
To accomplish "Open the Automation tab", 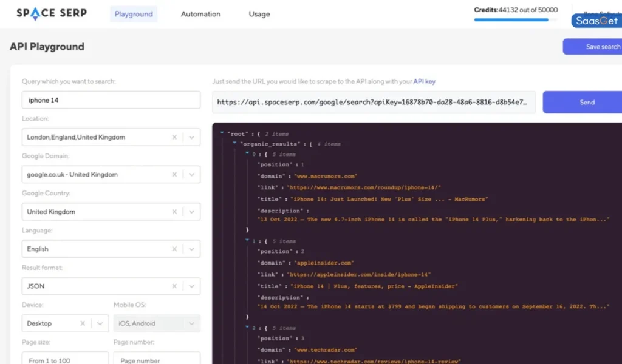I will coord(200,14).
